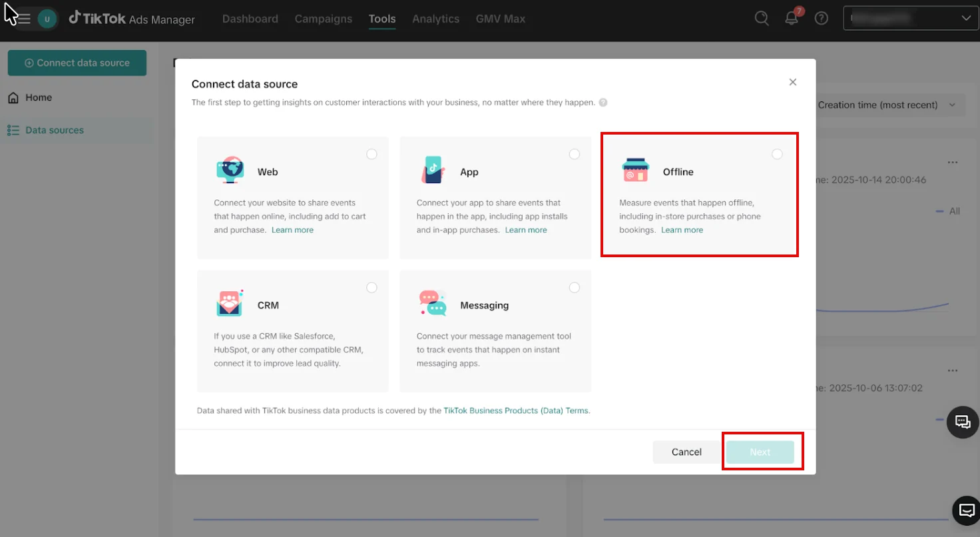Select the Web radio button
This screenshot has width=980, height=537.
(x=371, y=155)
